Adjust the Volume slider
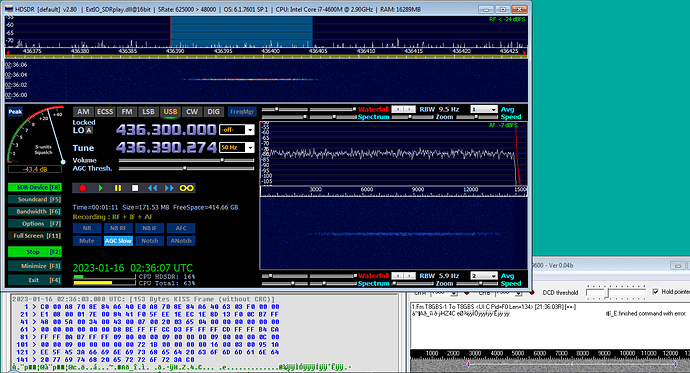Viewport: 690px width, 373px height. pos(186,160)
